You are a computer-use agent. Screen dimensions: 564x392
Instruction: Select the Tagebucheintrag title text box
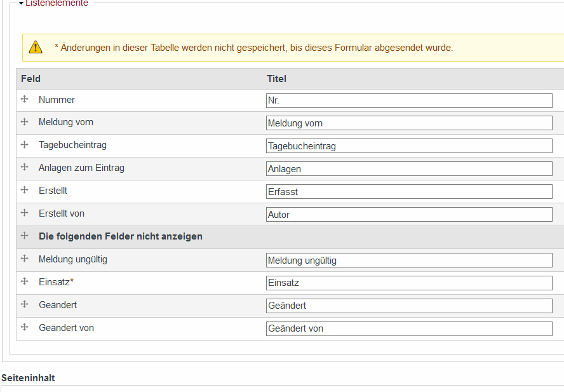click(x=409, y=146)
